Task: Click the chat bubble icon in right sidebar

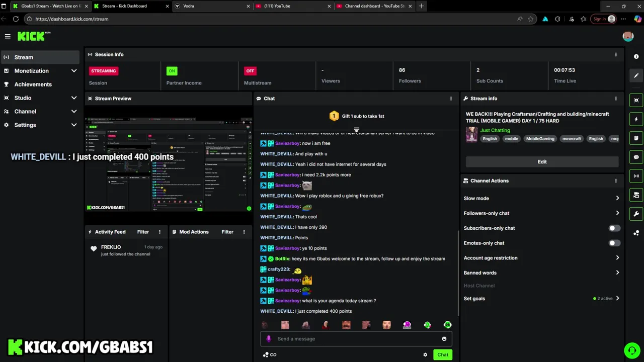Action: [x=636, y=157]
